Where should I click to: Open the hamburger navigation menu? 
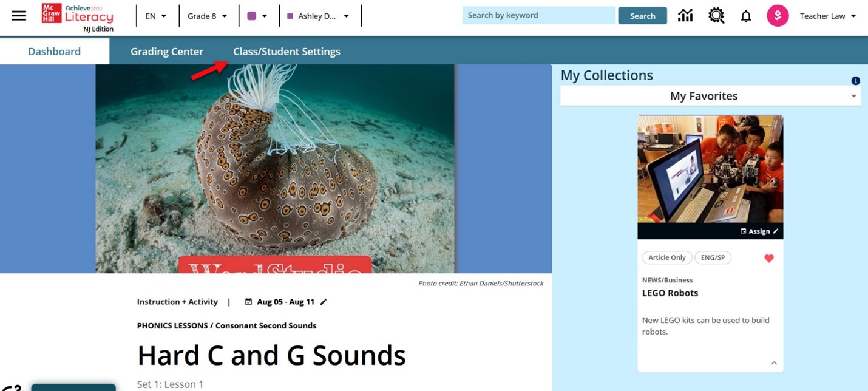pos(18,15)
